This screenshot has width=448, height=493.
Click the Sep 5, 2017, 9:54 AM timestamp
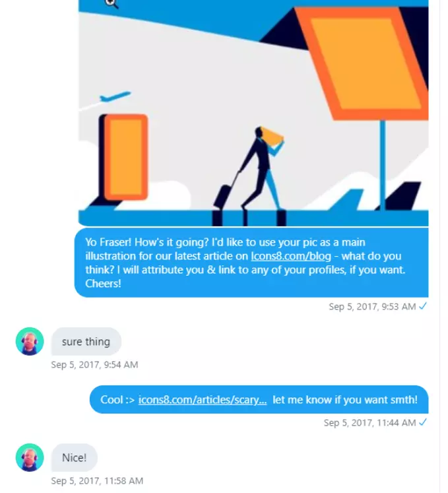tap(94, 365)
